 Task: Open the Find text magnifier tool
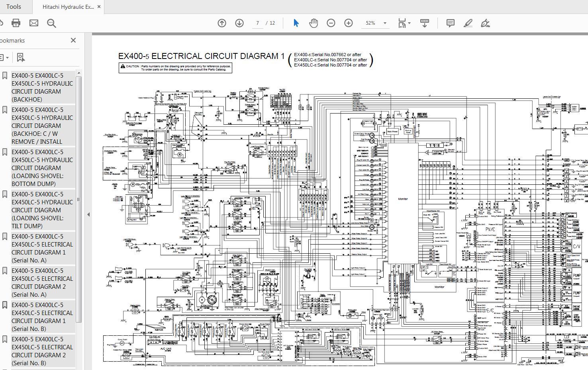(x=51, y=23)
